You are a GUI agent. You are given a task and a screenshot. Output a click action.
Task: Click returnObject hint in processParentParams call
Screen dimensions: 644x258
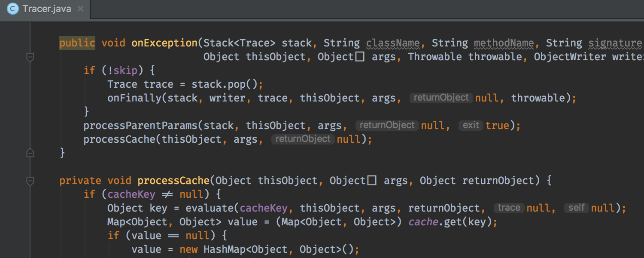click(387, 125)
